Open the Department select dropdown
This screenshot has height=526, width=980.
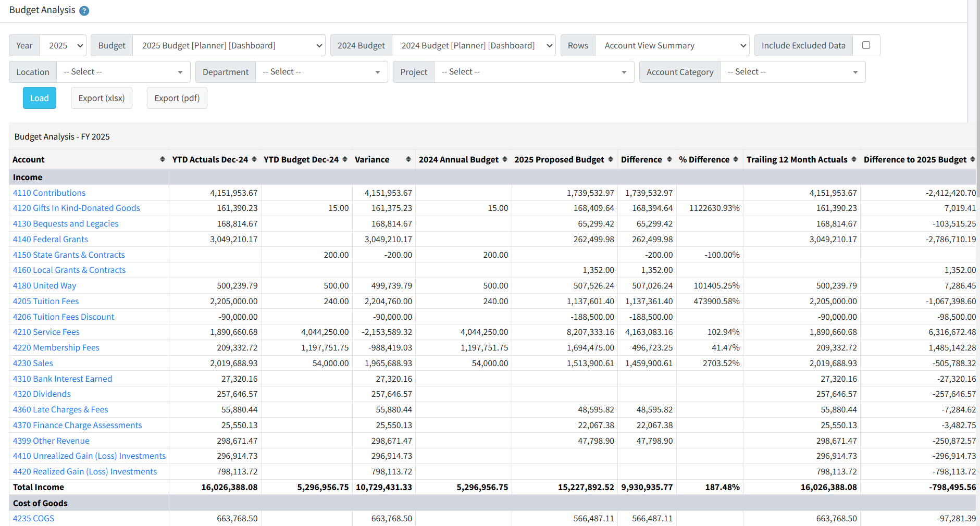(321, 72)
